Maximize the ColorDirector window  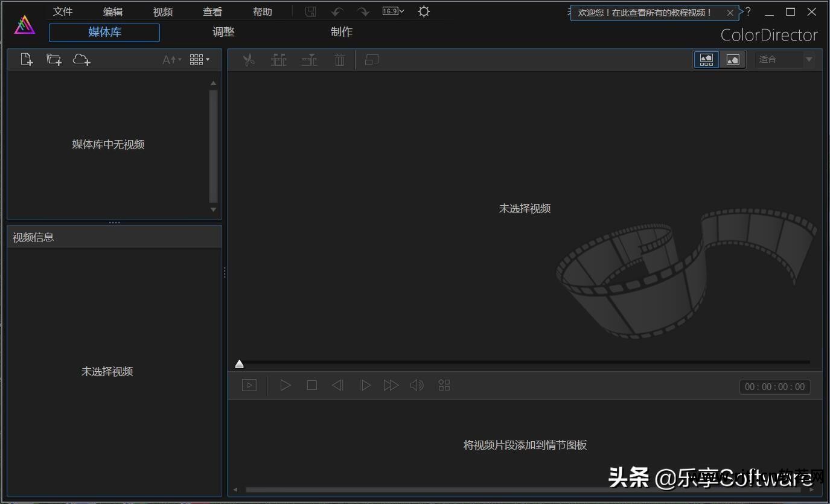coord(790,12)
